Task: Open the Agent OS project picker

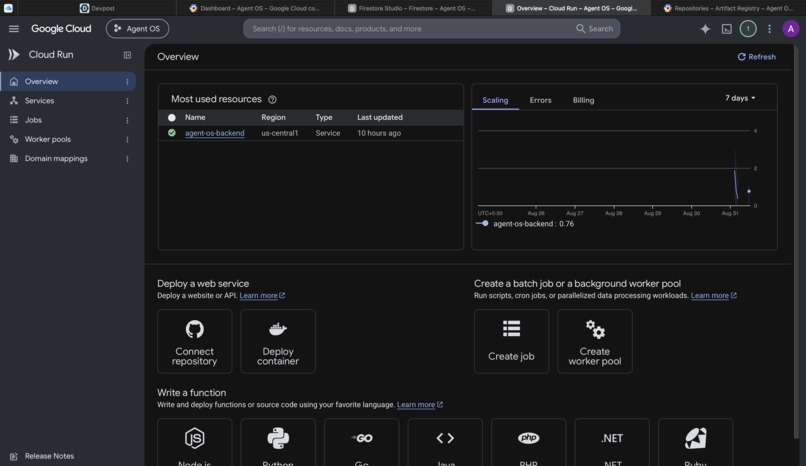Action: coord(137,29)
